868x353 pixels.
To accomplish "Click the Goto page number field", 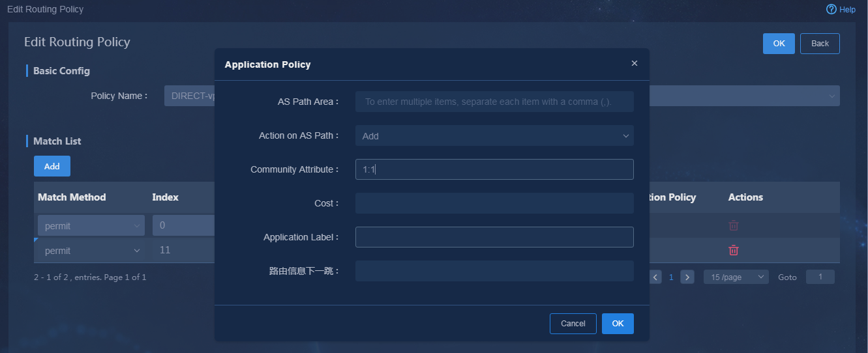I will 820,277.
